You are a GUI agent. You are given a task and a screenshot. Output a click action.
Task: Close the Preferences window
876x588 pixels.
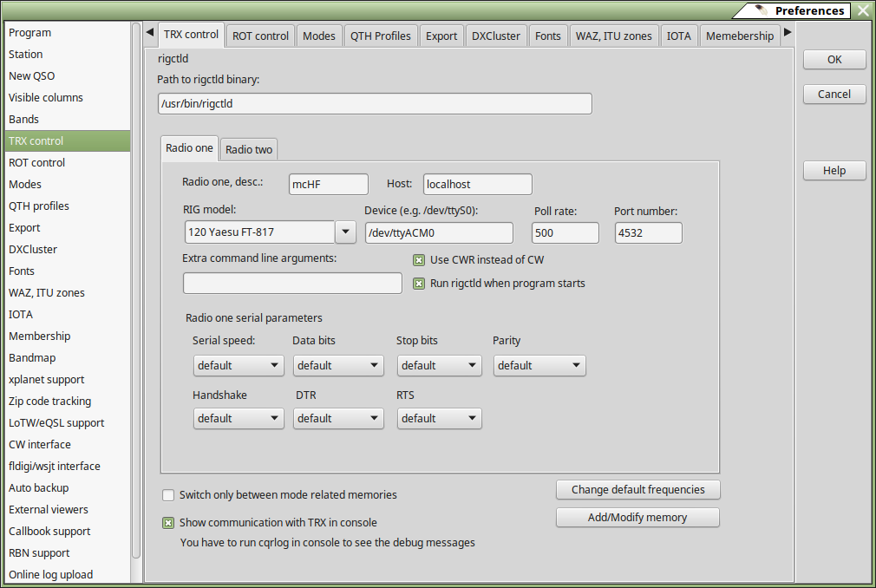point(863,10)
